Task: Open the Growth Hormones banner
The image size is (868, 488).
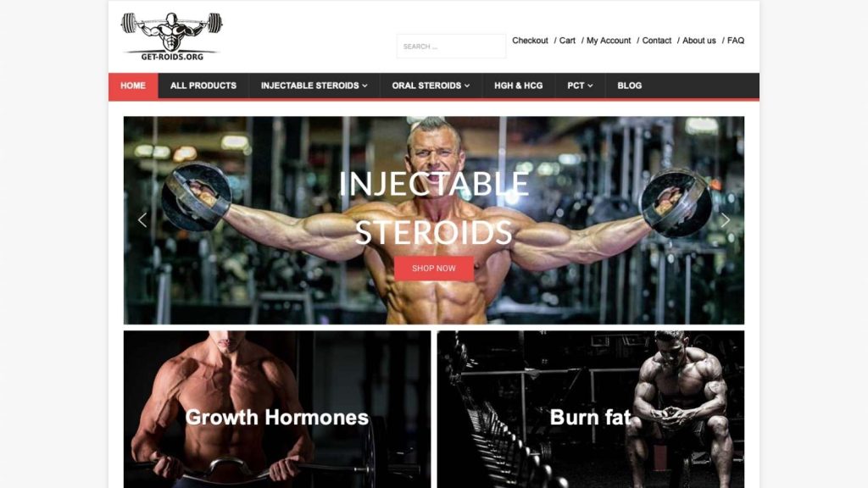Action: tap(277, 409)
